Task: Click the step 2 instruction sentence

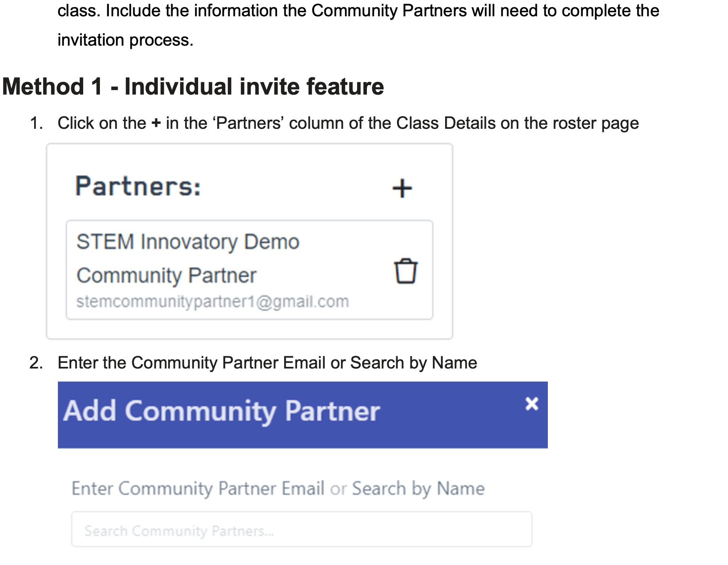Action: coord(267,363)
